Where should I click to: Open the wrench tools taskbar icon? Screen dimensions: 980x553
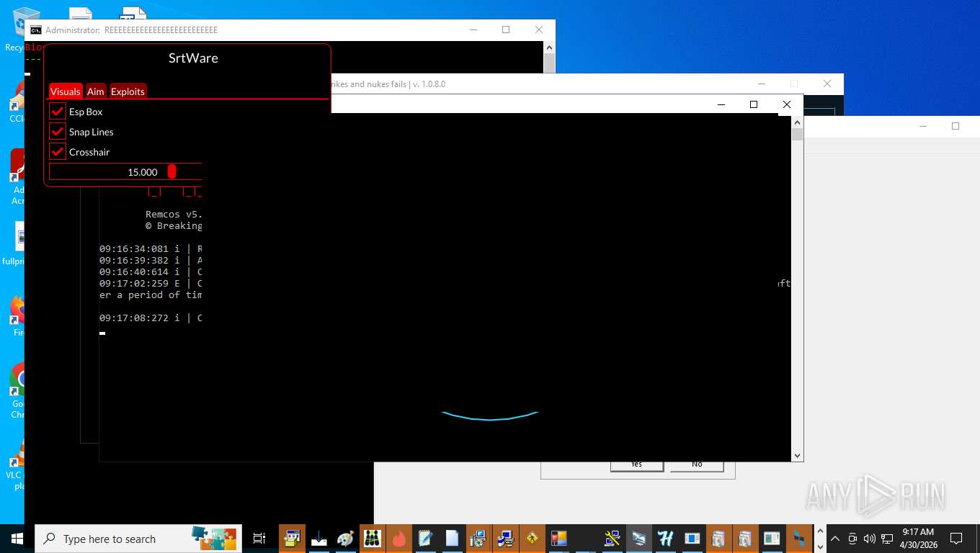[612, 539]
